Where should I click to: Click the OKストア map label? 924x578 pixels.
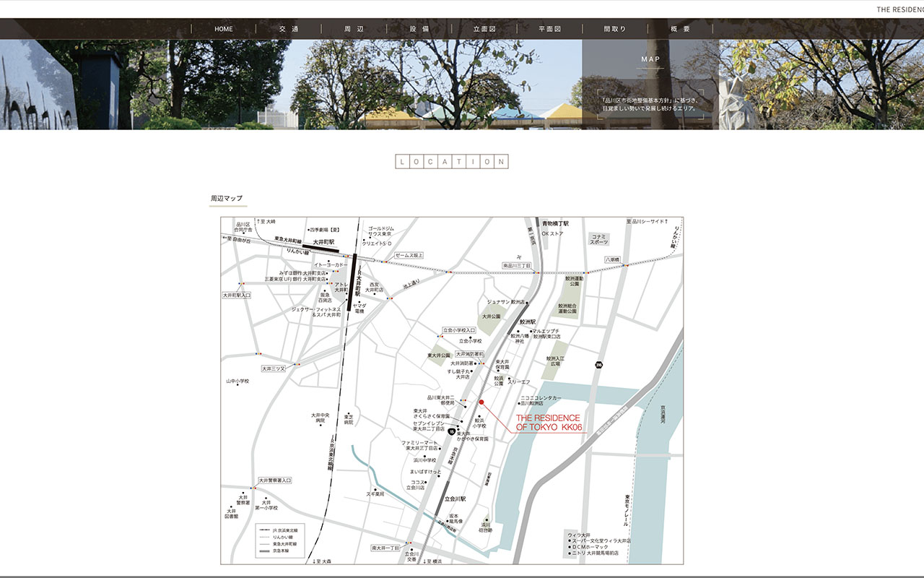tap(552, 233)
